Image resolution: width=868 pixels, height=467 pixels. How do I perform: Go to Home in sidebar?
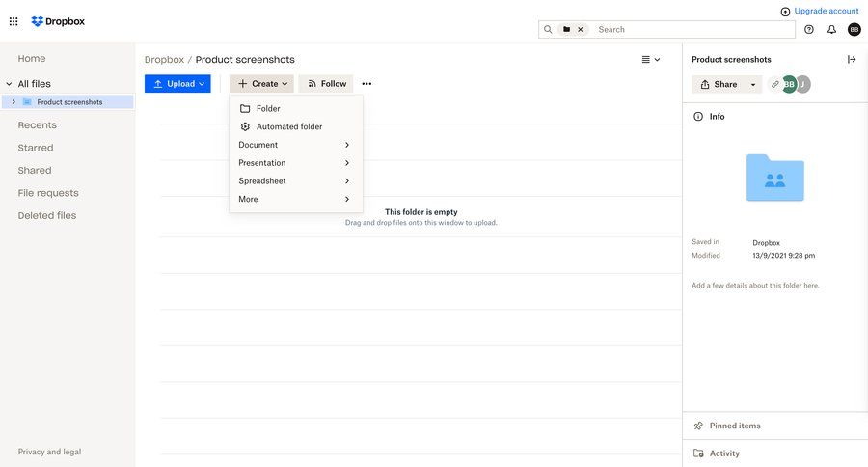pyautogui.click(x=32, y=58)
